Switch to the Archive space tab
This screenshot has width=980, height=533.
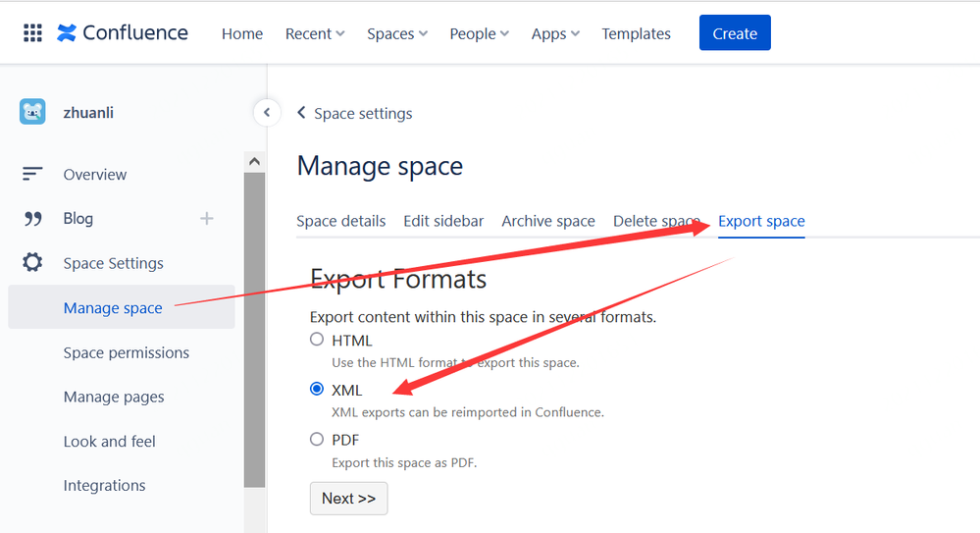pyautogui.click(x=548, y=221)
